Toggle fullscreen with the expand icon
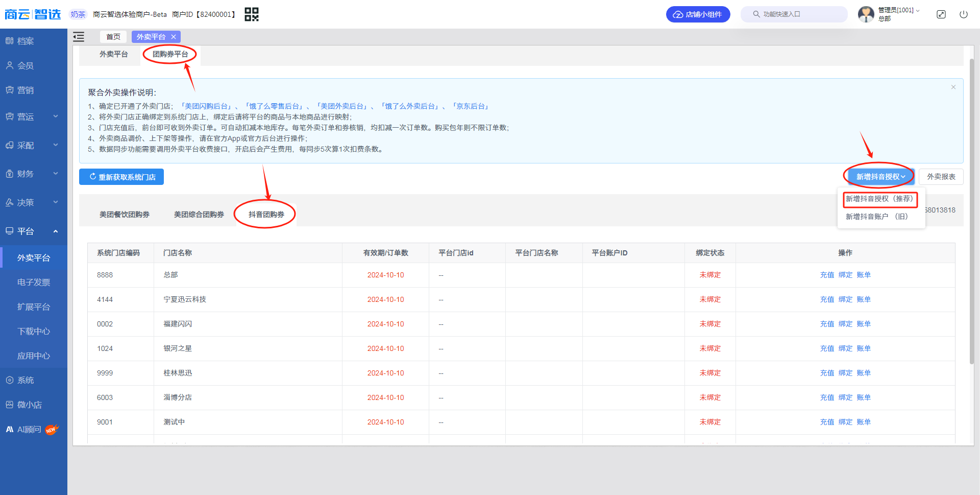The image size is (980, 495). tap(941, 14)
